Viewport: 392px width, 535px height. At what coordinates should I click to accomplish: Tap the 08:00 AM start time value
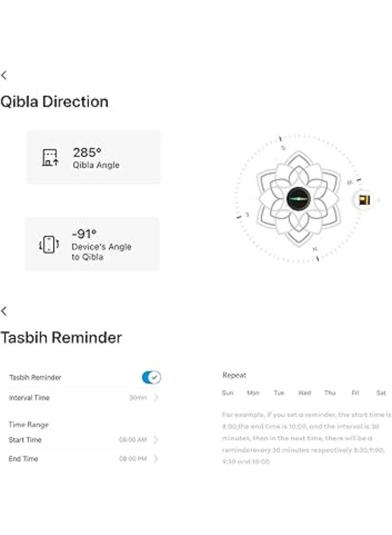[132, 440]
